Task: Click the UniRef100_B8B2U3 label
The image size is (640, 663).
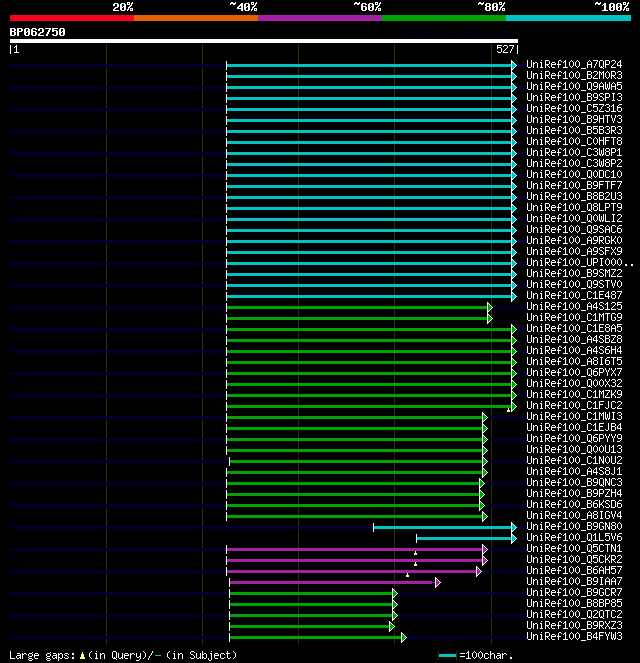Action: coord(574,197)
